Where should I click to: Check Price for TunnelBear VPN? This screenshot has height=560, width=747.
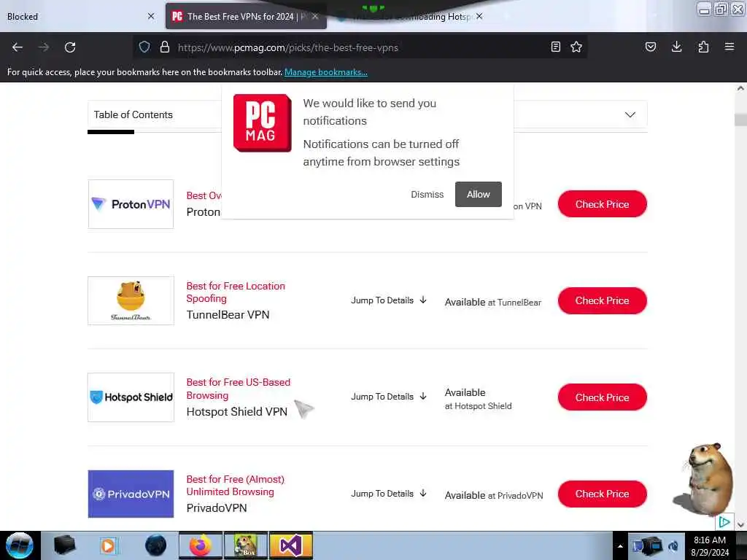point(602,300)
